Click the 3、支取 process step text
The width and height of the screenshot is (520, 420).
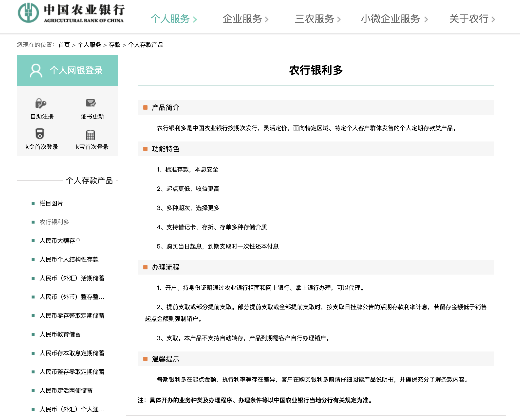244,338
